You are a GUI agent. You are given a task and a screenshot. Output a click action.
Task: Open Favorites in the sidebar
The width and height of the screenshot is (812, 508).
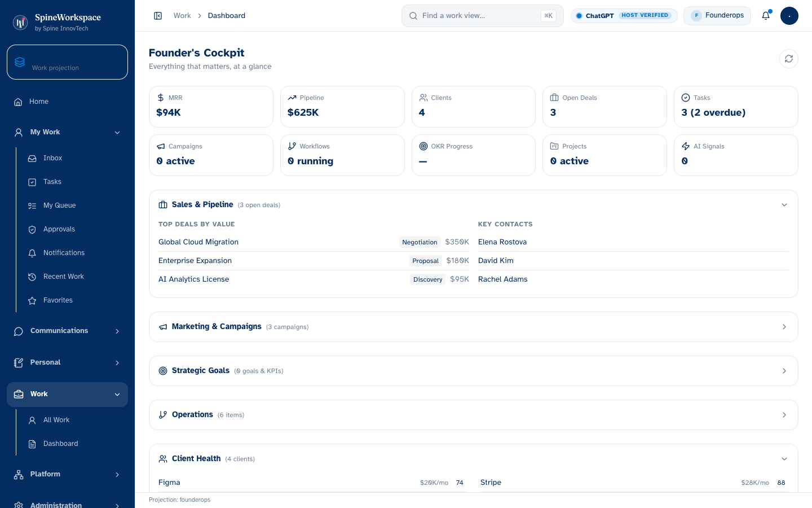click(74, 300)
